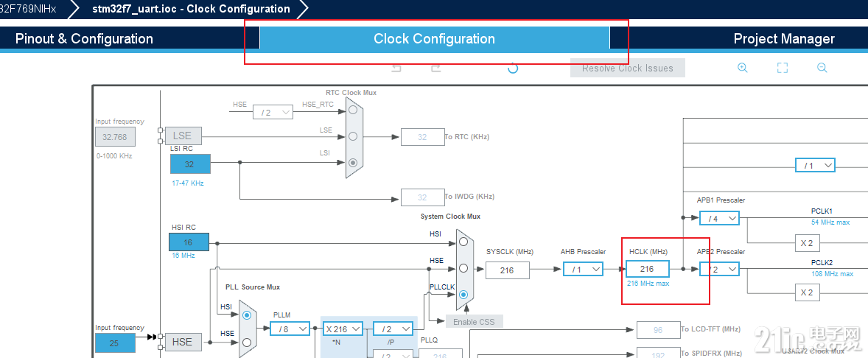
Task: Click the To SPIDFRX 192 value box
Action: pyautogui.click(x=658, y=354)
